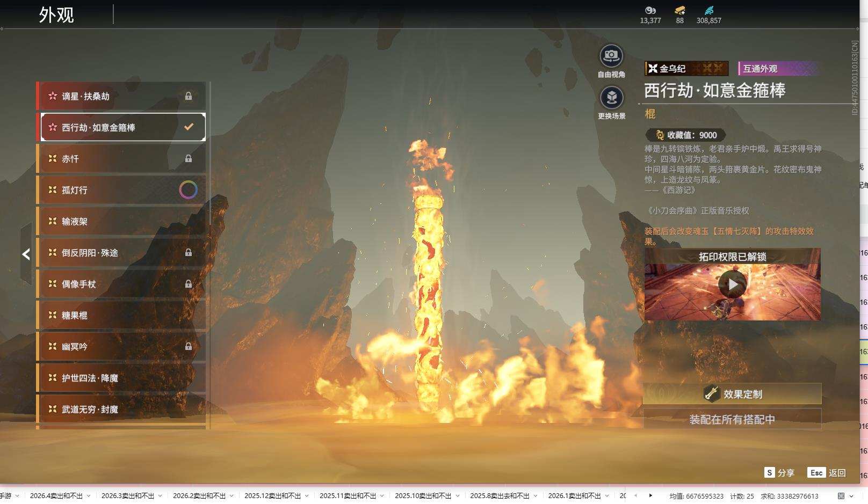Click the silver coin currency icon

click(x=650, y=10)
